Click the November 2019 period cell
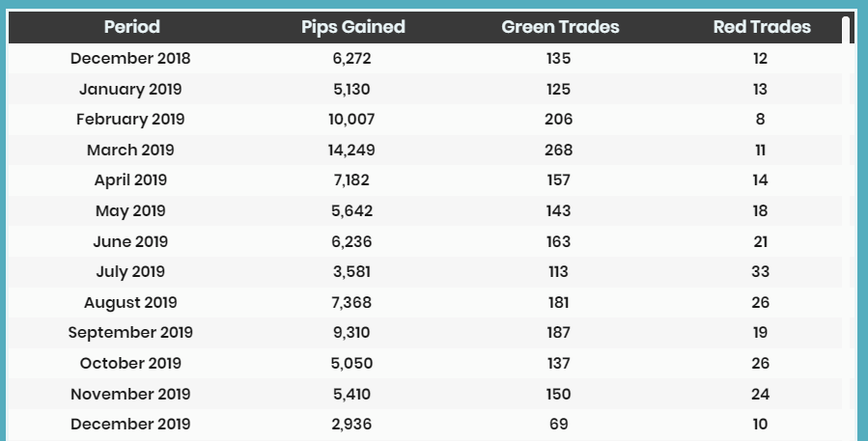Screen dimensions: 868x441 tap(130, 394)
